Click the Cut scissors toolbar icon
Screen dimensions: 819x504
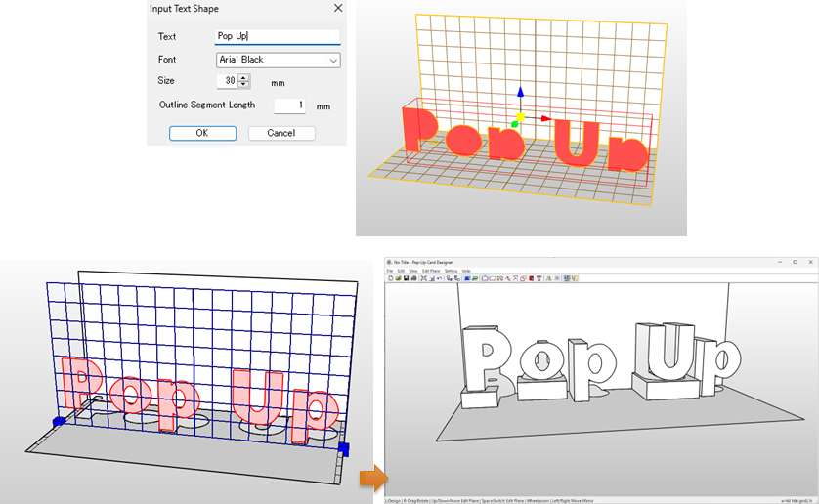(423, 278)
